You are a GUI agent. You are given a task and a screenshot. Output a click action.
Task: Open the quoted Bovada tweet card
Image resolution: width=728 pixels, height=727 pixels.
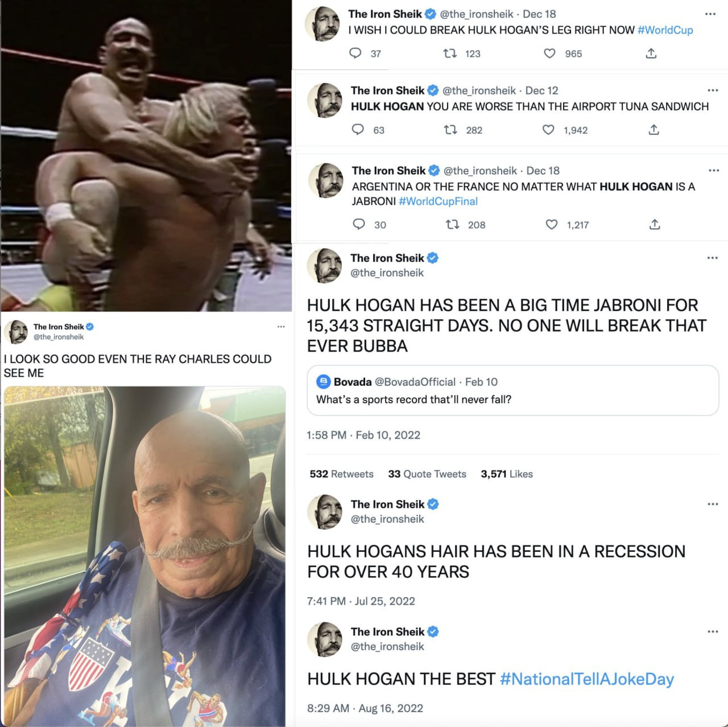pyautogui.click(x=512, y=390)
